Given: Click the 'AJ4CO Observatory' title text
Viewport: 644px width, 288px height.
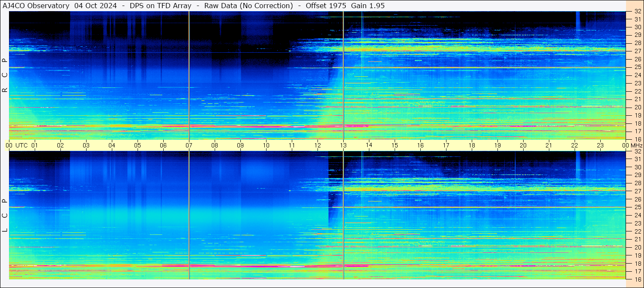Looking at the screenshot, I should pyautogui.click(x=36, y=6).
